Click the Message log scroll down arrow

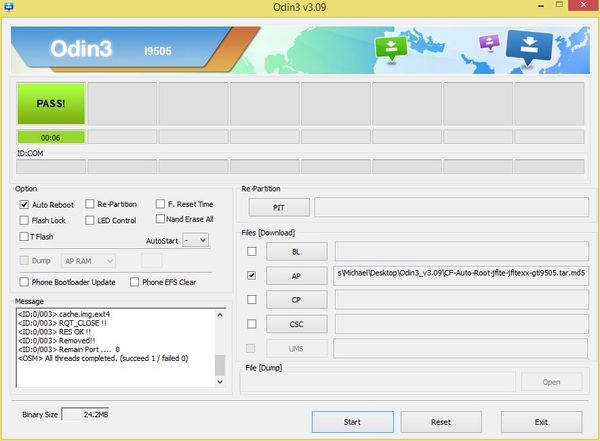pos(220,382)
